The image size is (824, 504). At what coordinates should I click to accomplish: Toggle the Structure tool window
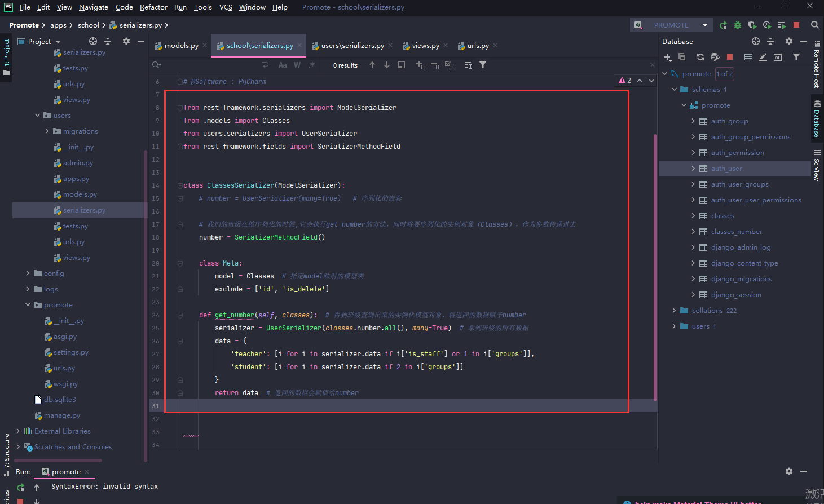point(7,456)
